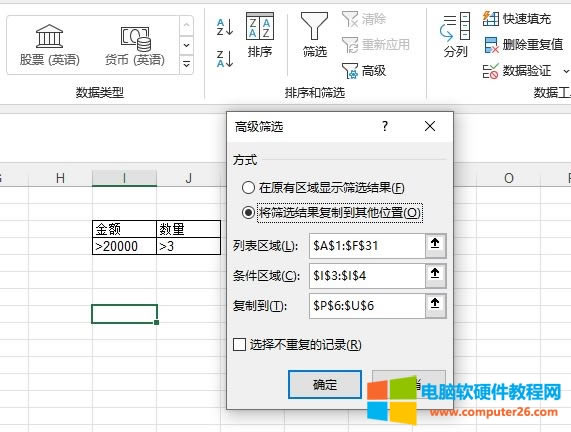The height and width of the screenshot is (432, 571).
Task: Select copy results to another location radio
Action: click(248, 212)
